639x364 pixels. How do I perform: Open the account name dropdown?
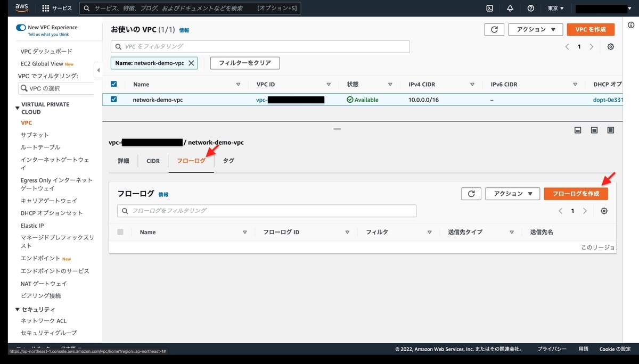604,8
